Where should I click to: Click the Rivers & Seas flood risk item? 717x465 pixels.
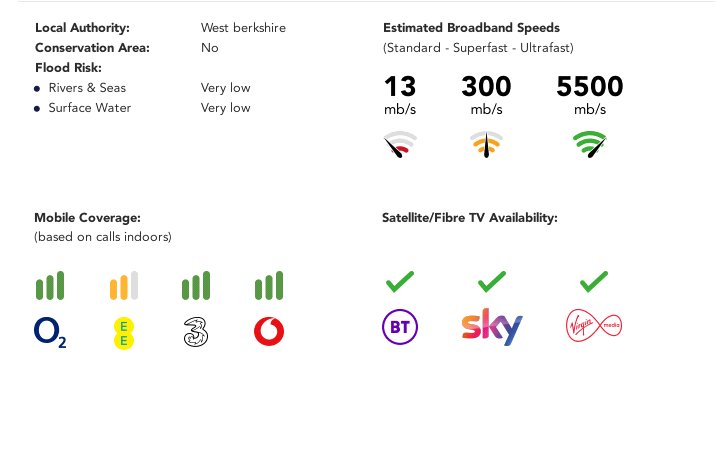(87, 88)
